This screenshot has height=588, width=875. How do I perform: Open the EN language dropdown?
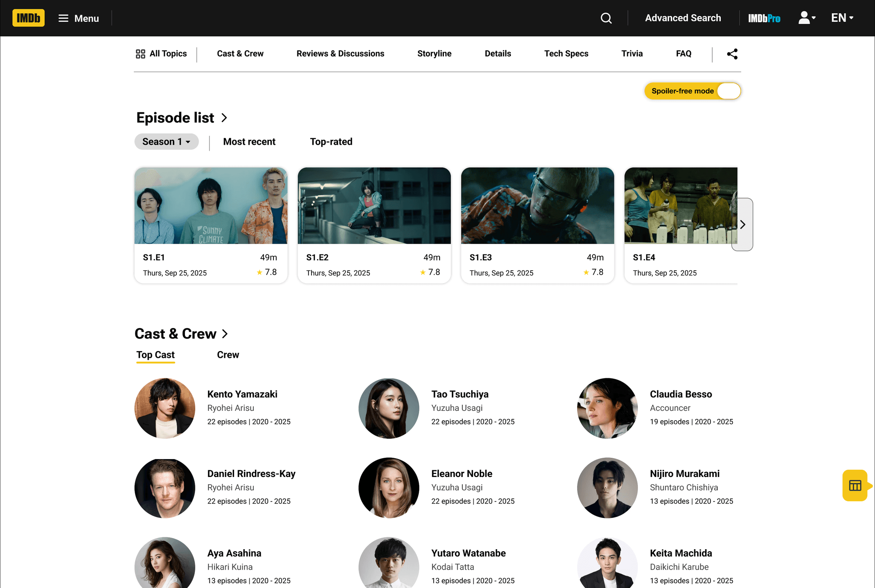(x=842, y=18)
